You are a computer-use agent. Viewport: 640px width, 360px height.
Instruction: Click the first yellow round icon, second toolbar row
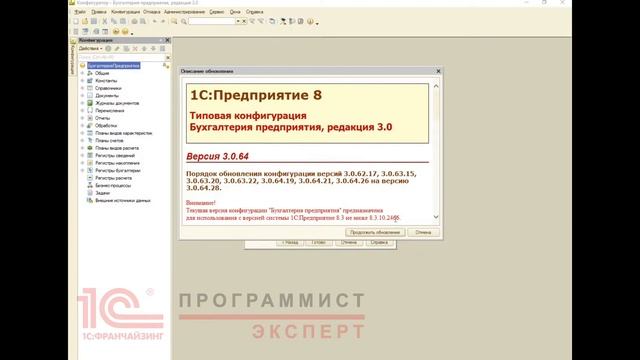pos(116,31)
